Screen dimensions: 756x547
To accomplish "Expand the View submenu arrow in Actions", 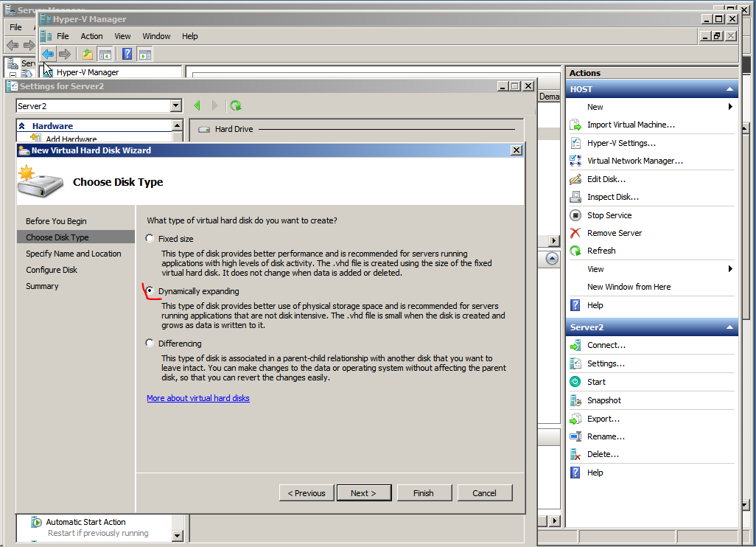I will (730, 268).
